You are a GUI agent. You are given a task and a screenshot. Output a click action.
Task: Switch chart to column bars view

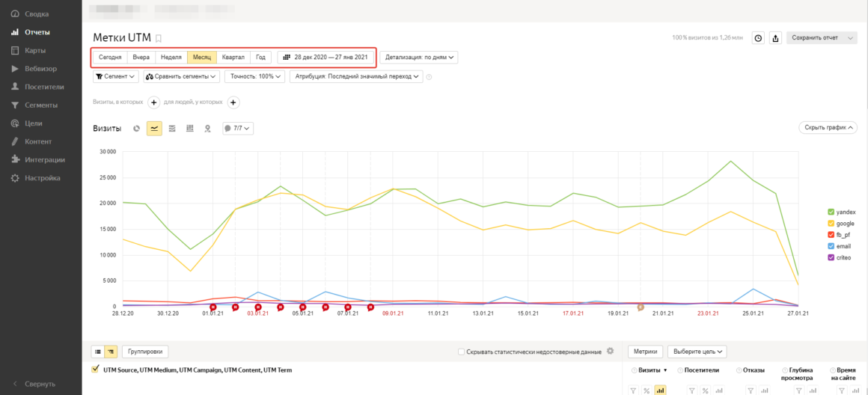(x=189, y=129)
